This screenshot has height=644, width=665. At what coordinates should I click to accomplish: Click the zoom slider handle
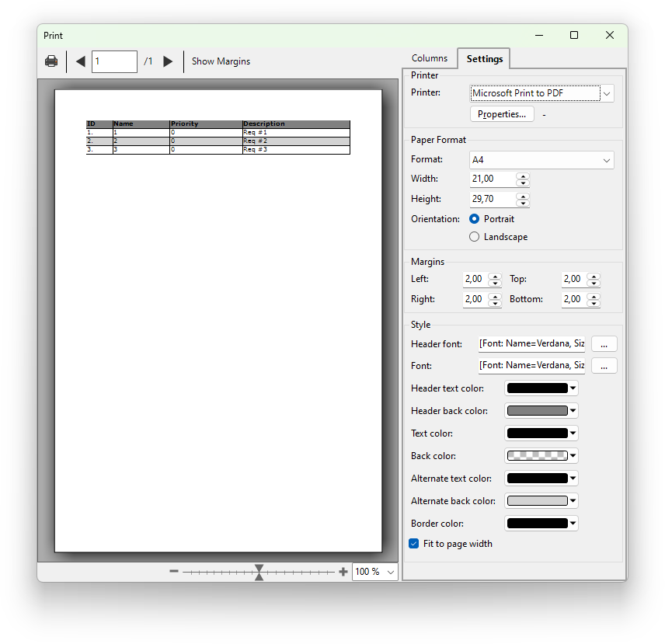pos(259,572)
